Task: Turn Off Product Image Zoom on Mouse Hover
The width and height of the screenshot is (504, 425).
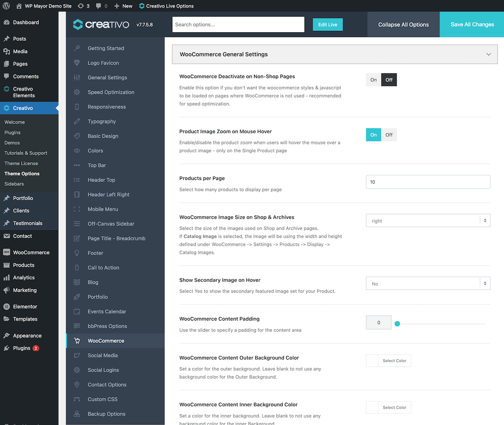Action: pos(389,135)
